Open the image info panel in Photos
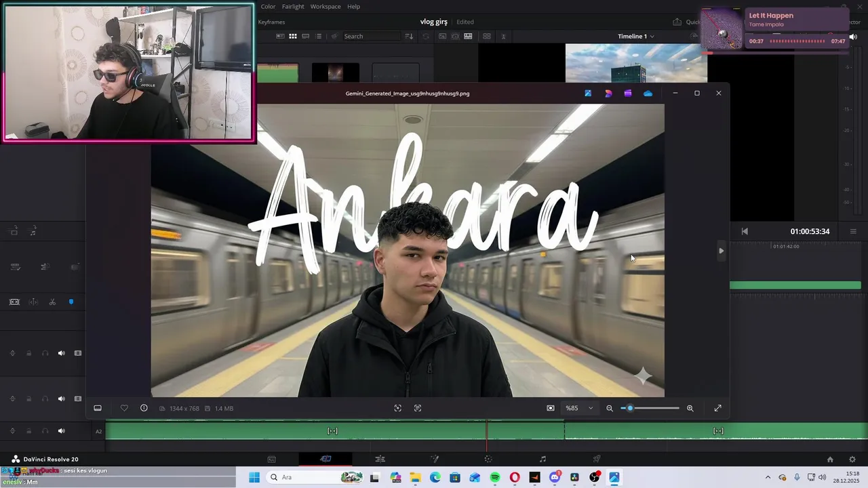 click(x=144, y=408)
